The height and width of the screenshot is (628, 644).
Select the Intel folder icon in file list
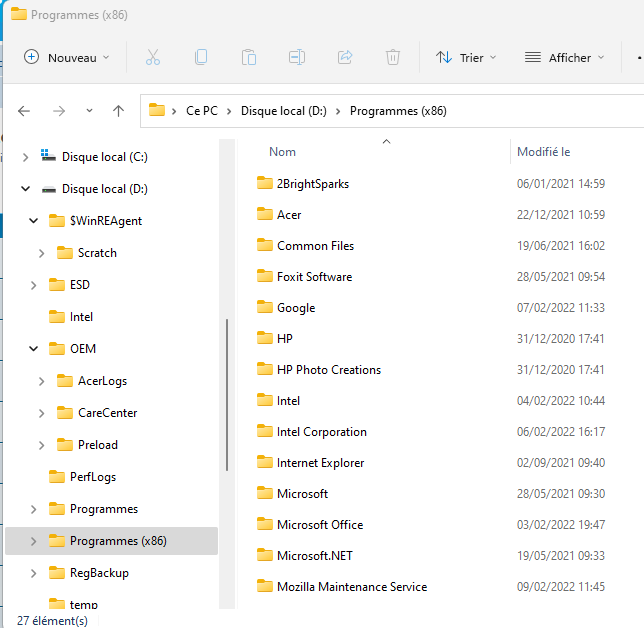[264, 400]
